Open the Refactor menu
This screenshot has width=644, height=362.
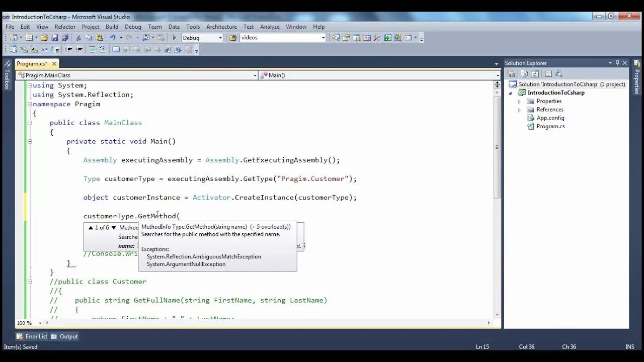coord(65,27)
